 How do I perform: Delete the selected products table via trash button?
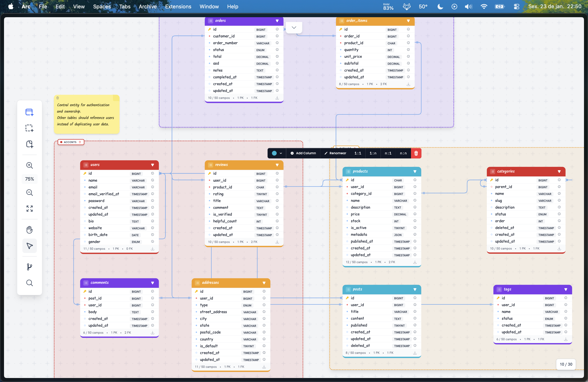click(416, 153)
